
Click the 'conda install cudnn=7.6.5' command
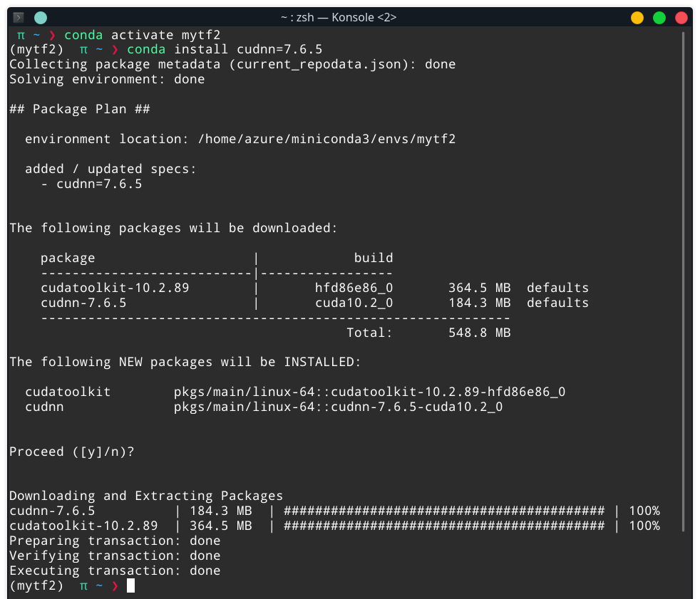[x=225, y=50]
